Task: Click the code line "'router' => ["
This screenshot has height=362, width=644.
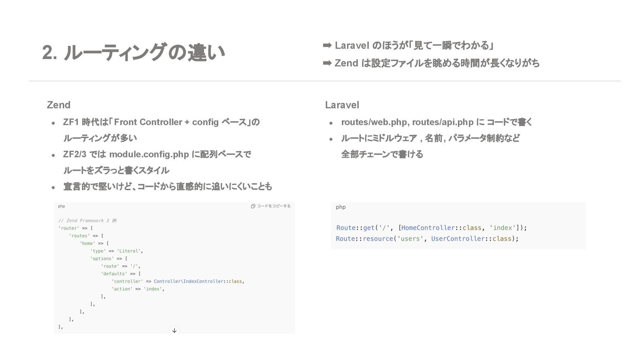Action: point(75,228)
